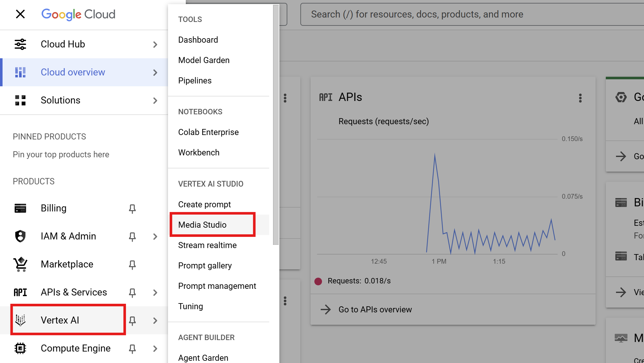Pin Compute Engine to pinned products
This screenshot has height=363, width=644.
pos(132,349)
